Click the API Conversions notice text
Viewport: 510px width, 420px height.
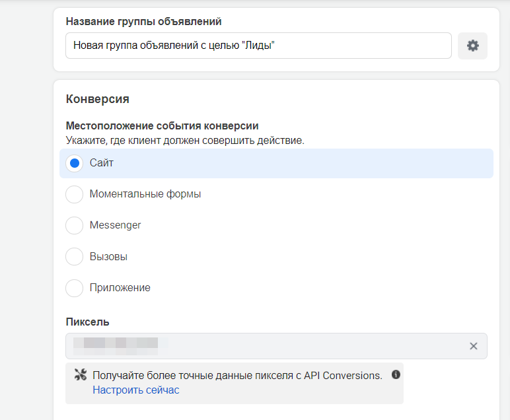pyautogui.click(x=237, y=375)
